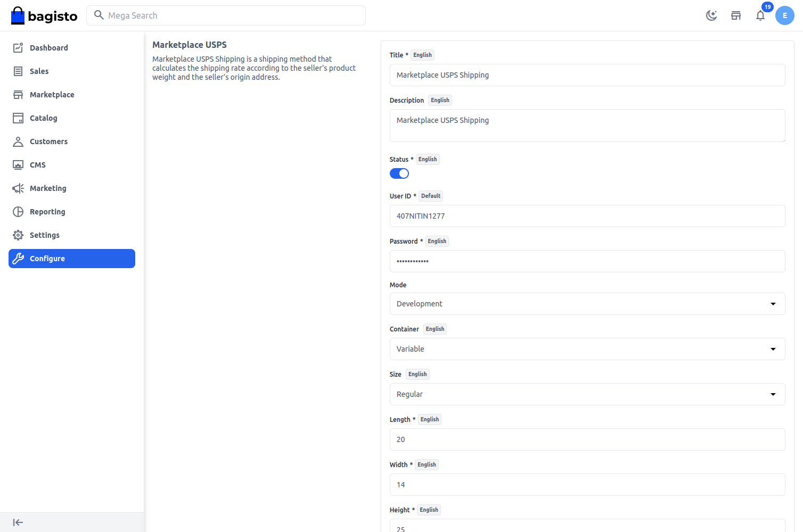Click the Configure wrench icon
803x532 pixels.
pos(18,259)
